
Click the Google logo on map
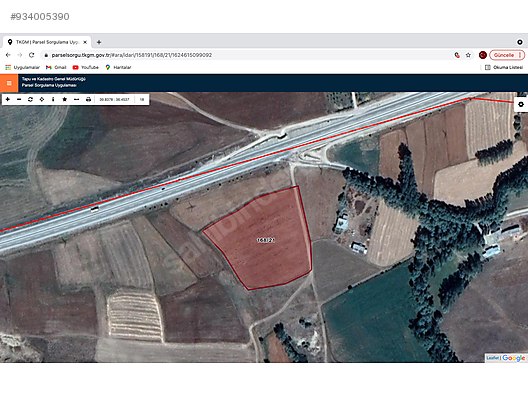[x=513, y=358]
